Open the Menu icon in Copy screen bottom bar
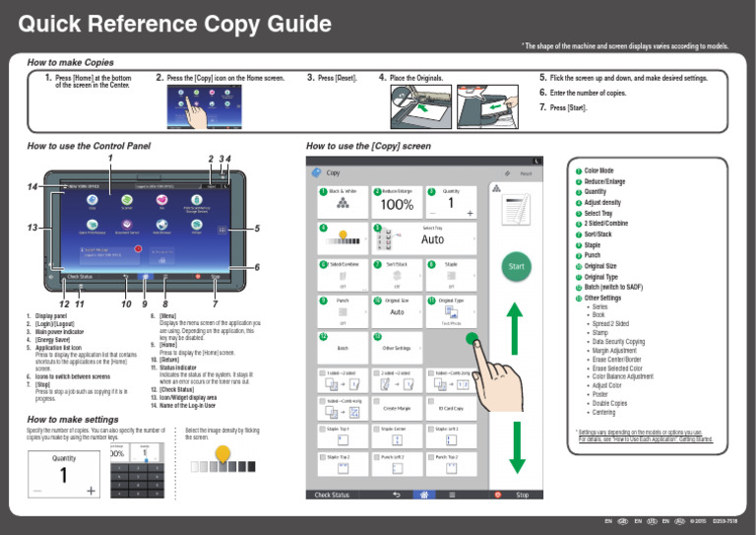This screenshot has width=756, height=535. coord(452,495)
